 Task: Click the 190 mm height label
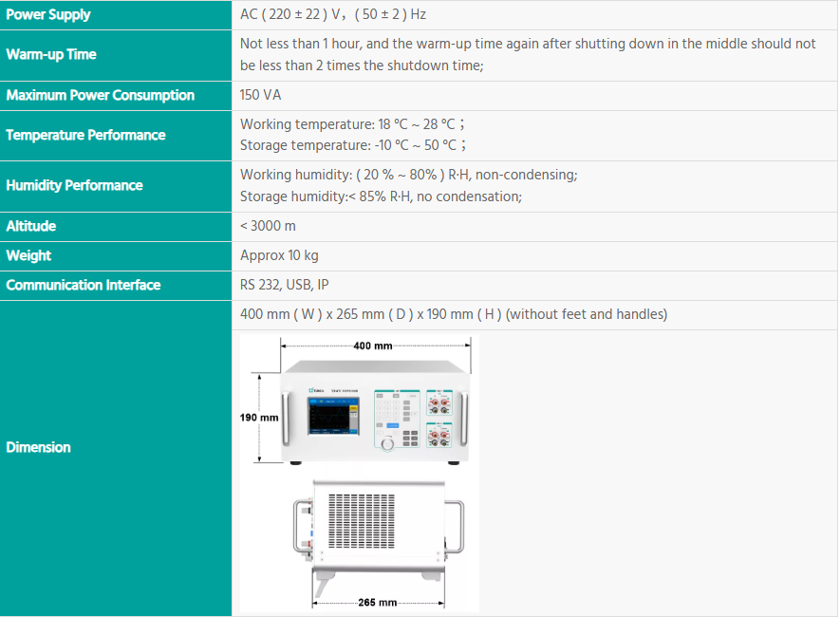coord(257,417)
